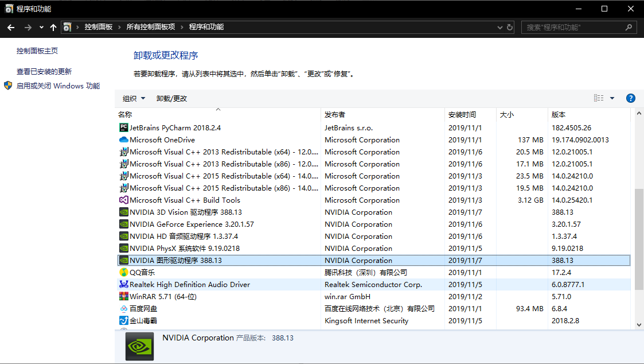Sort by the 名称 column header

click(x=218, y=114)
